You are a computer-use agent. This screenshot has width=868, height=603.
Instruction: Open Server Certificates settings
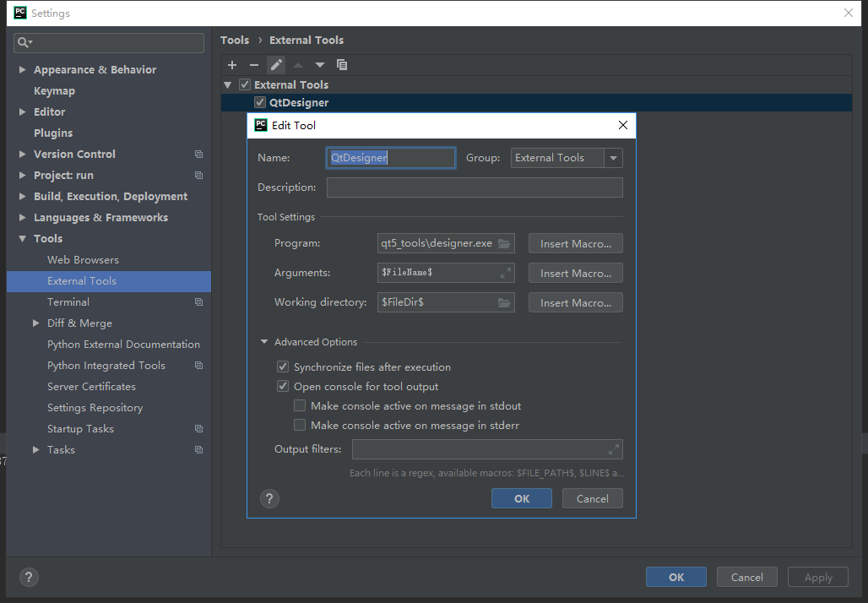coord(91,387)
